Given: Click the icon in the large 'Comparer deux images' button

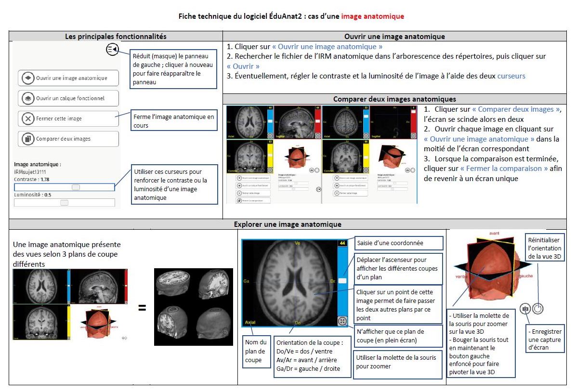Looking at the screenshot, I should 28,139.
